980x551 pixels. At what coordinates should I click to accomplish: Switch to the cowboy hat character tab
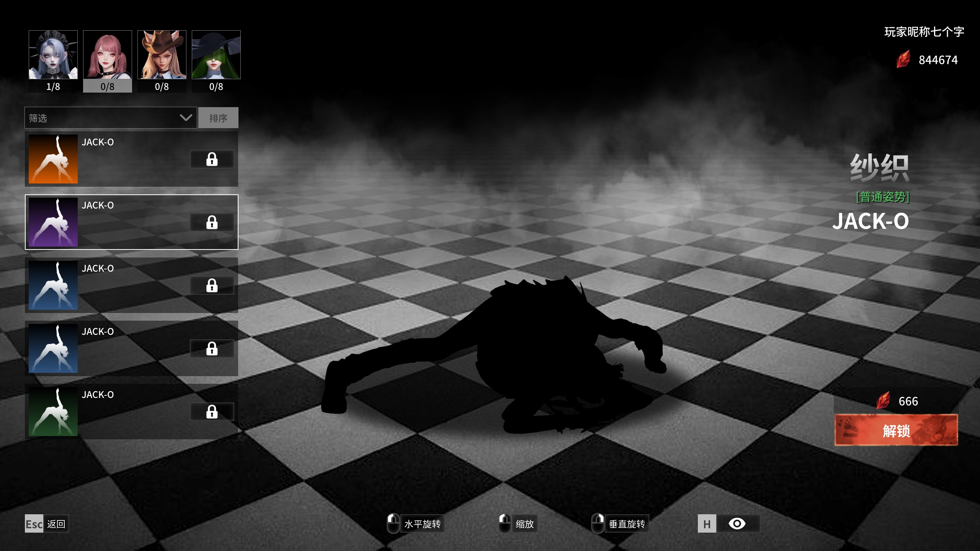(x=162, y=55)
